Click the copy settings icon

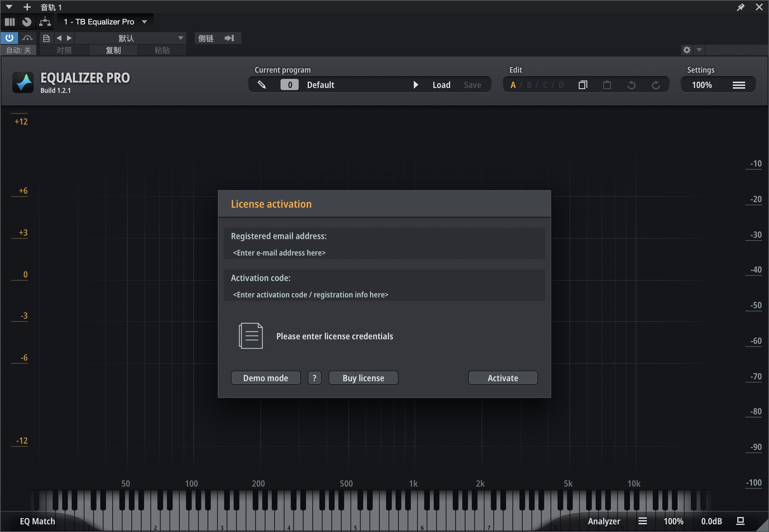click(583, 85)
